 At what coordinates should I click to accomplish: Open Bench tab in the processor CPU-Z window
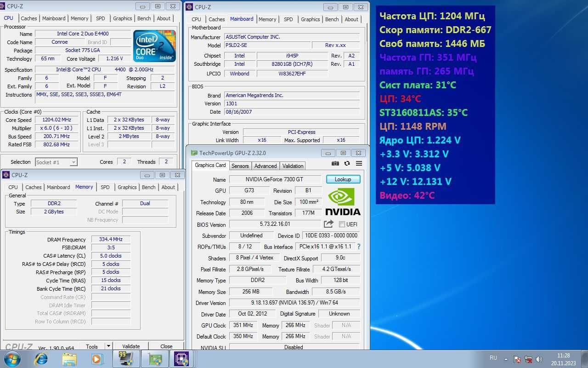(x=144, y=18)
